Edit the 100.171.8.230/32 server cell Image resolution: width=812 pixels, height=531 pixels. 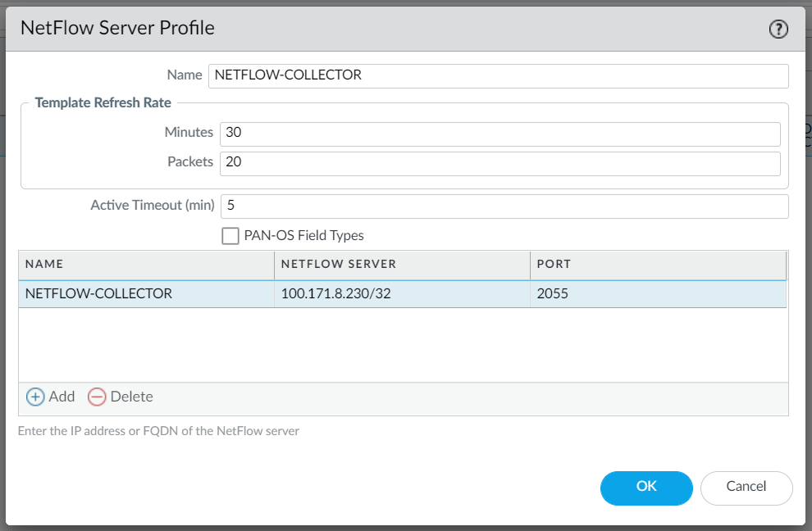click(335, 293)
